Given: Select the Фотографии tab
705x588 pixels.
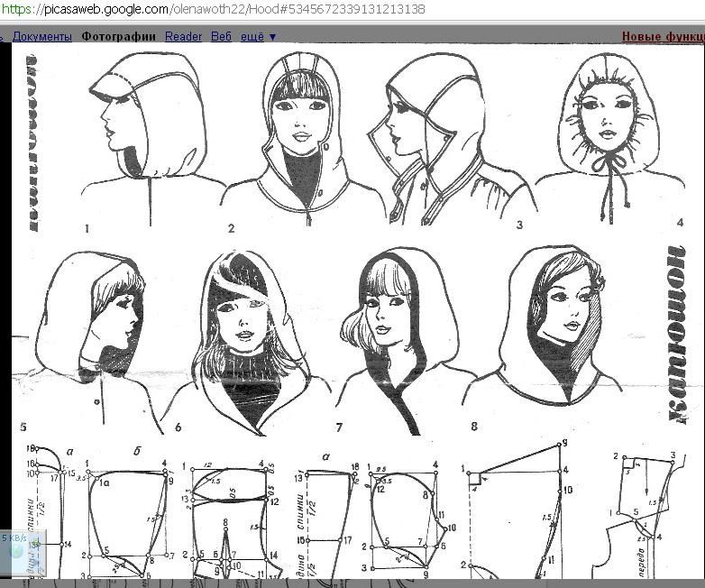Looking at the screenshot, I should (119, 36).
